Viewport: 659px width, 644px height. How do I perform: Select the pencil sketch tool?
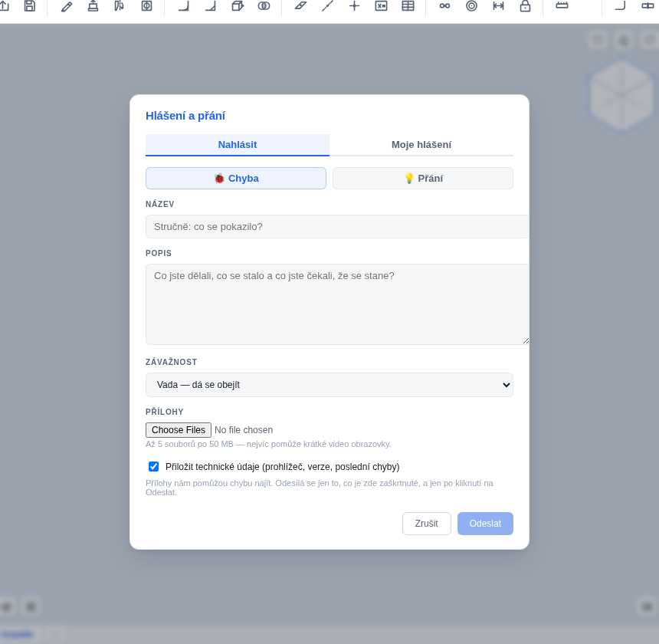[67, 6]
